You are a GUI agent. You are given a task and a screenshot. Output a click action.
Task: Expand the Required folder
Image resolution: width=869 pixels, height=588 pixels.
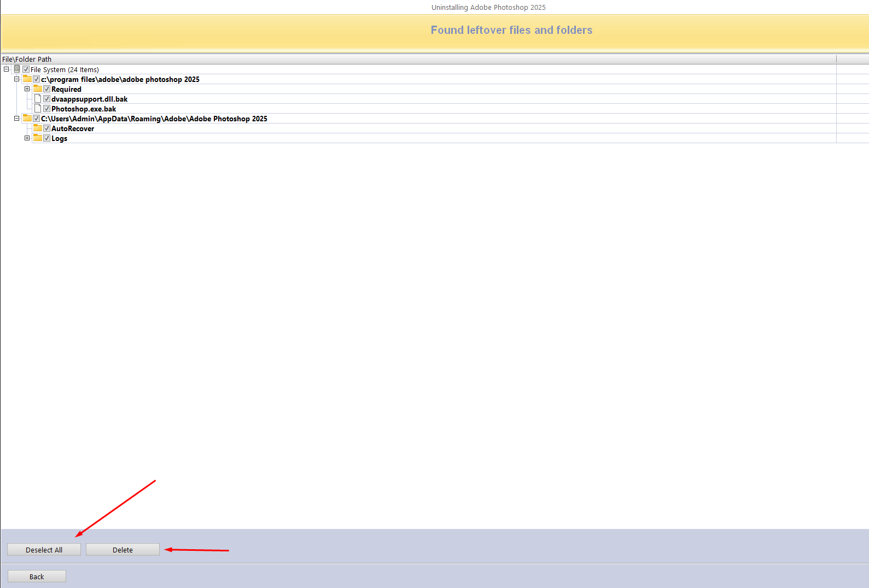[x=27, y=89]
